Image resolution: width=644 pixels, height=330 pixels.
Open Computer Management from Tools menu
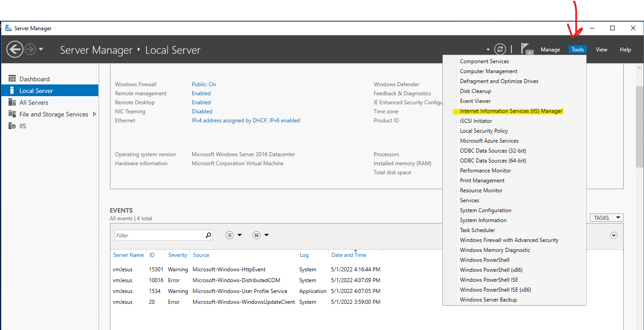tap(515, 71)
